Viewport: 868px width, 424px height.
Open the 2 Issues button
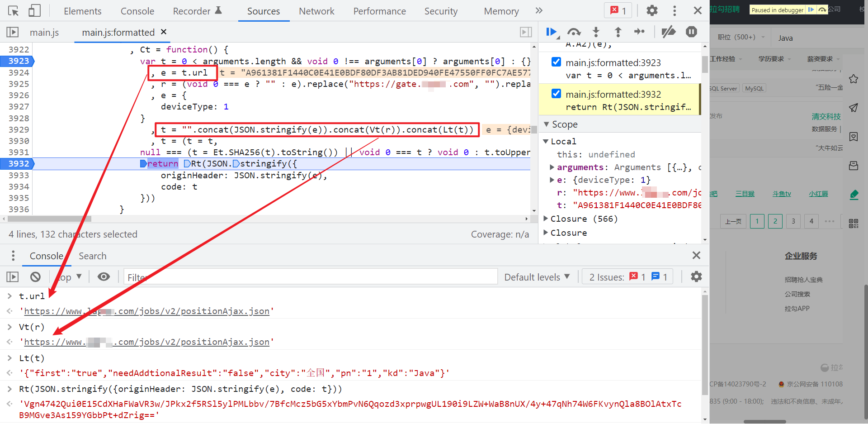click(x=628, y=277)
